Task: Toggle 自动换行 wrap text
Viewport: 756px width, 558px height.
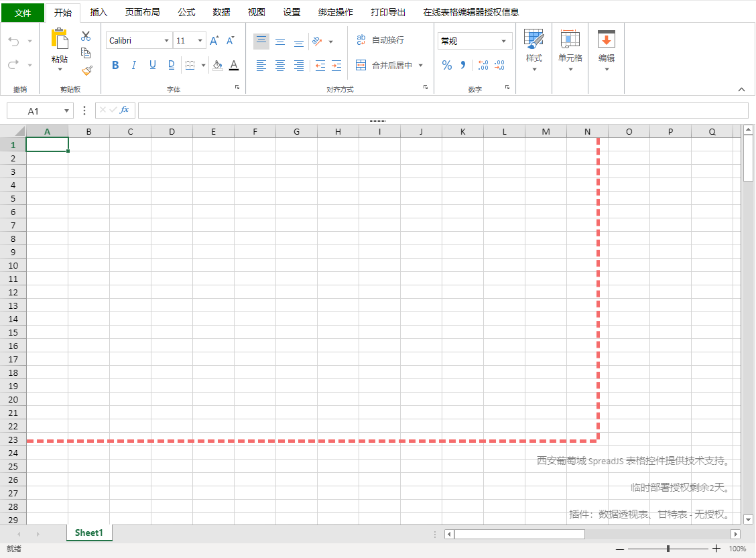Action: pos(380,40)
